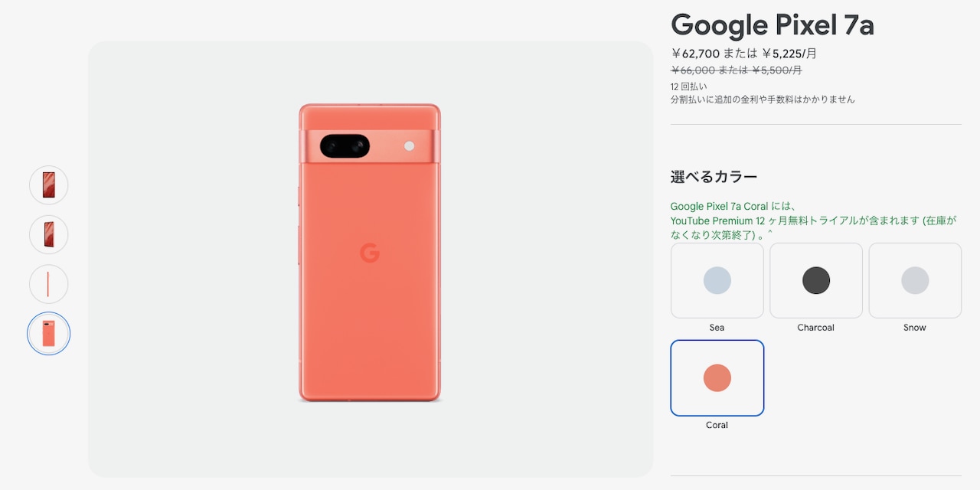This screenshot has width=980, height=490.
Task: Choose the Sea color swatch
Action: point(717,280)
